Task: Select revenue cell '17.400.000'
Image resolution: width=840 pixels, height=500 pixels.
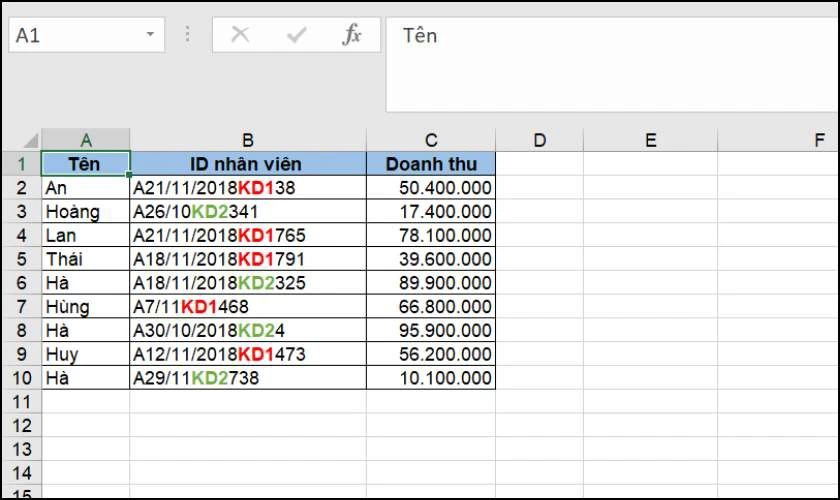Action: coord(431,211)
